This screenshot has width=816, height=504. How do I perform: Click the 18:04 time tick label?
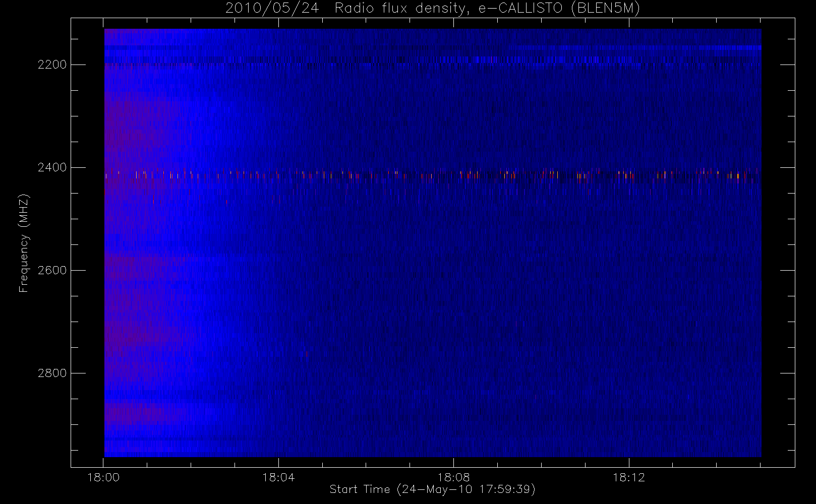click(278, 477)
